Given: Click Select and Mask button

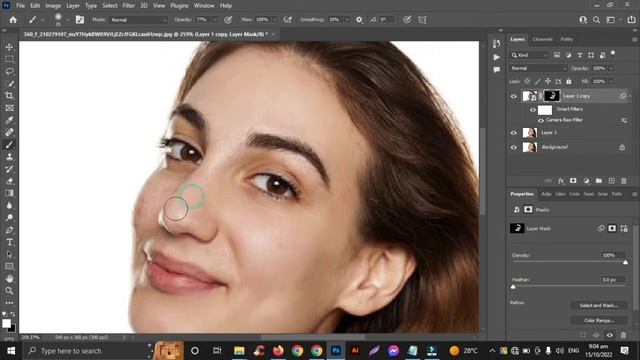Looking at the screenshot, I should (x=599, y=305).
